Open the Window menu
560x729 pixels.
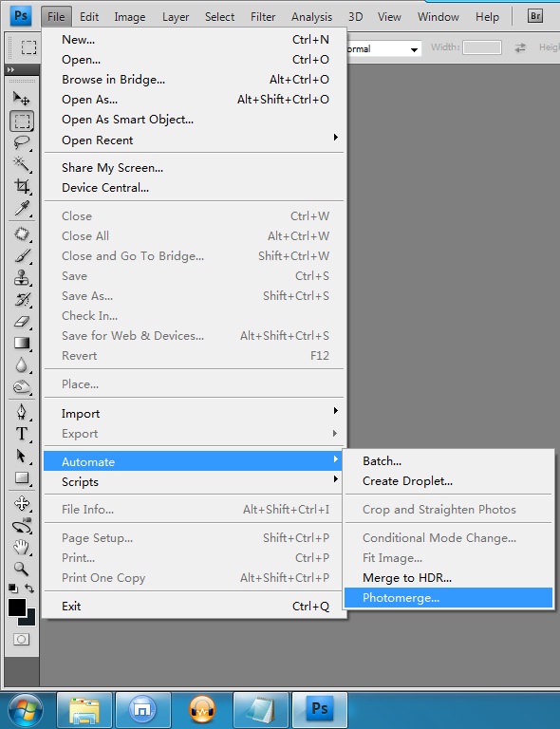pyautogui.click(x=438, y=17)
